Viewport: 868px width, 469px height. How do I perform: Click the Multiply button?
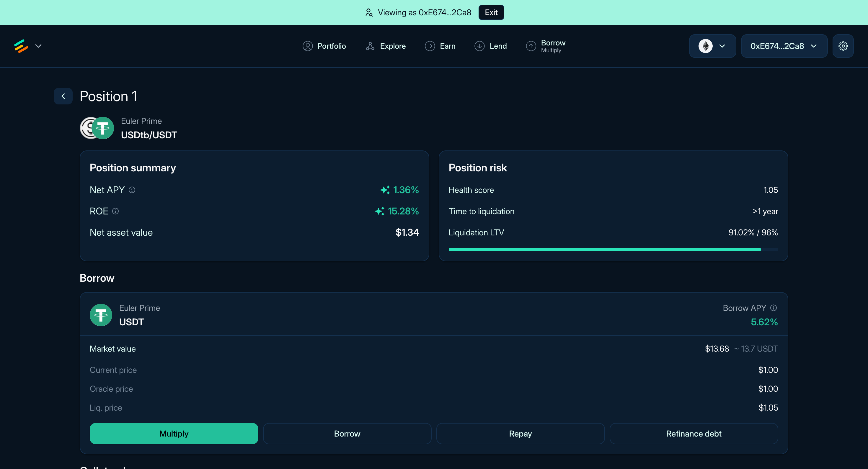click(x=174, y=434)
